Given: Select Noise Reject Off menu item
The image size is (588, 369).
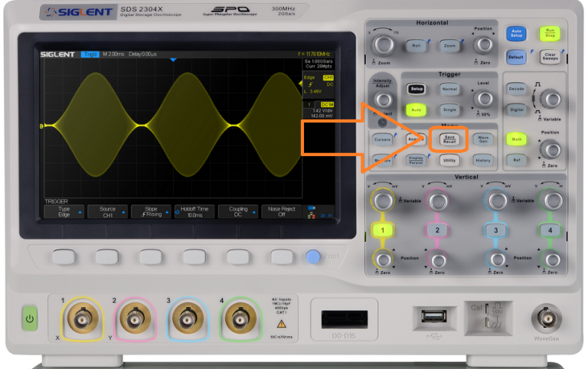Looking at the screenshot, I should pos(282,212).
